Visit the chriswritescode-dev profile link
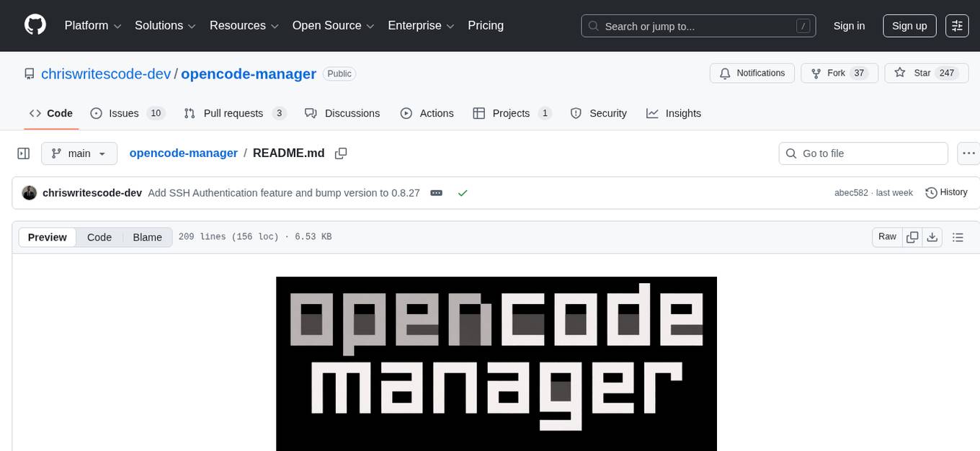Screen dimensions: 980x451 [105, 73]
